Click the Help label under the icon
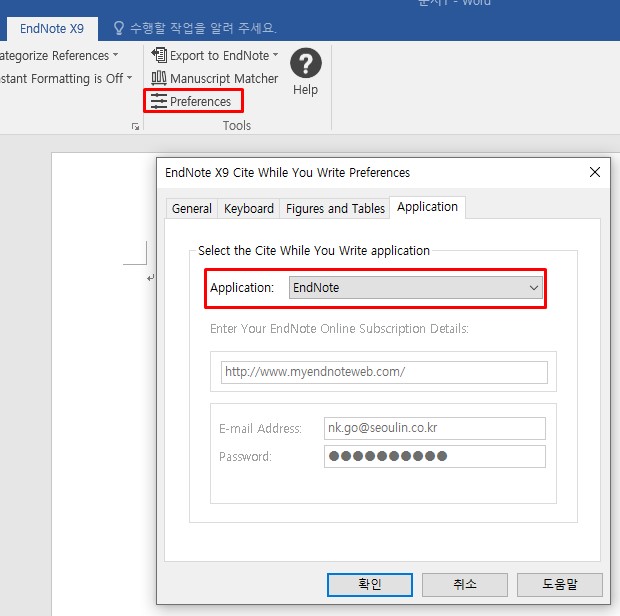 (305, 90)
